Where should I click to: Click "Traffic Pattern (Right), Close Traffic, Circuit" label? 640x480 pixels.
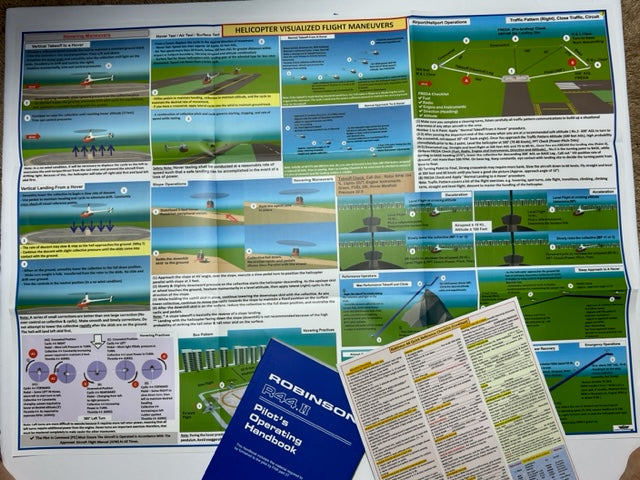[554, 19]
